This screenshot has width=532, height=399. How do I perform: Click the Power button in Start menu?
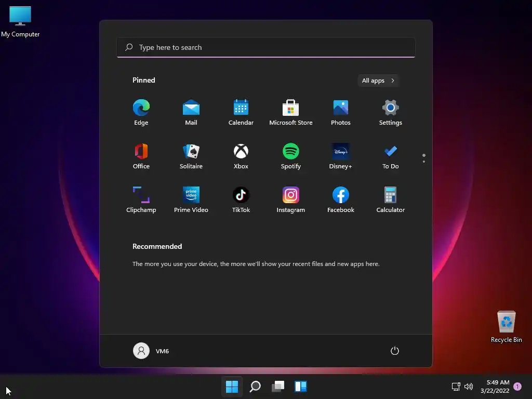395,351
